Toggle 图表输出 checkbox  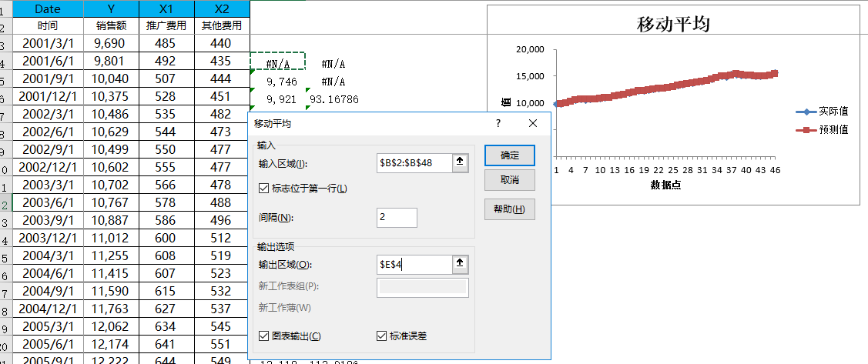263,336
